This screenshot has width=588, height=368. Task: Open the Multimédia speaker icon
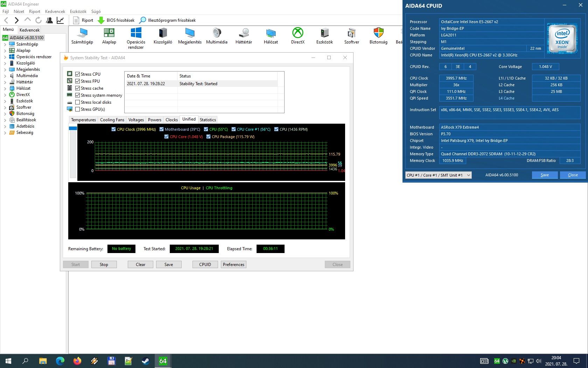[217, 33]
